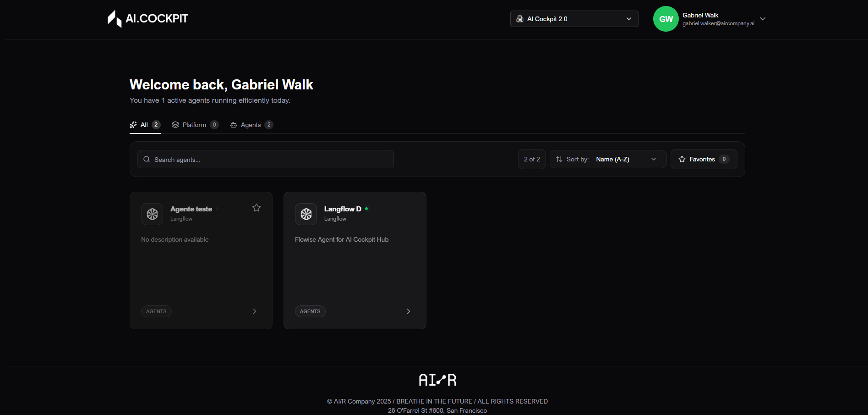Open the Langflow D card title
The width and height of the screenshot is (868, 415).
click(343, 209)
